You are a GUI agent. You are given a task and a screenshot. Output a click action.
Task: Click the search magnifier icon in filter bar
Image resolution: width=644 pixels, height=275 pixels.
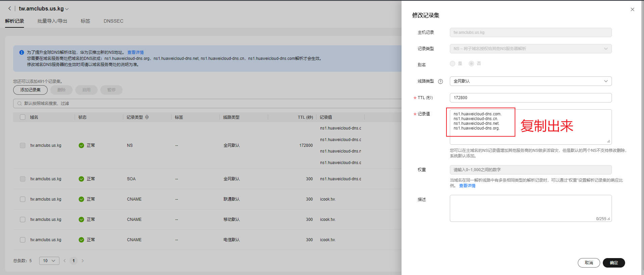19,104
